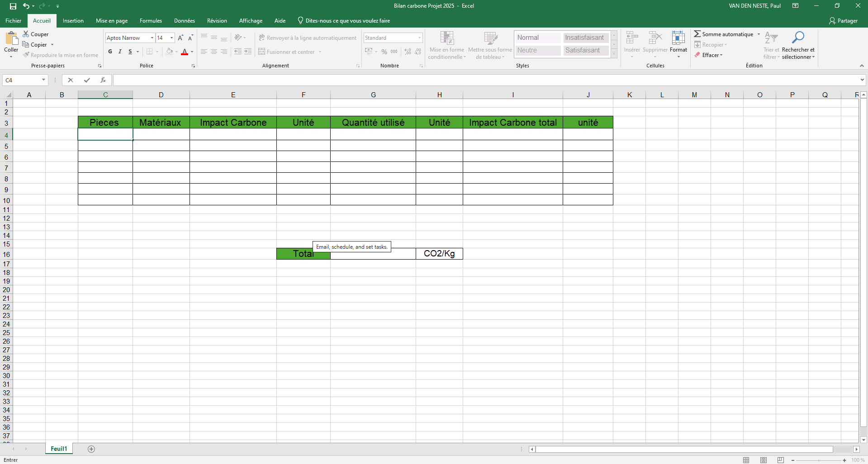The height and width of the screenshot is (464, 868).
Task: Click the red font color swatch
Action: coord(185,52)
